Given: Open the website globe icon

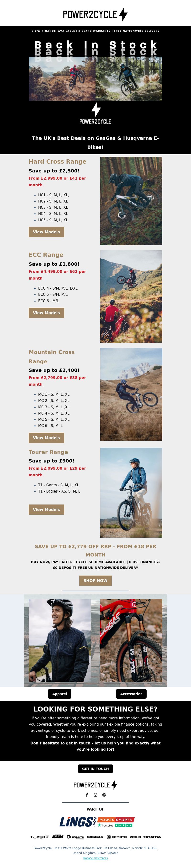Looking at the screenshot, I should (x=104, y=795).
